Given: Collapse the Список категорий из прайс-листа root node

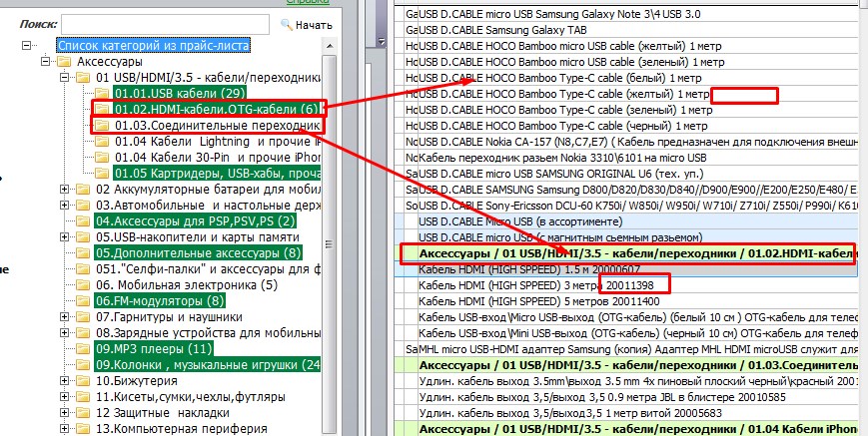Looking at the screenshot, I should 26,45.
